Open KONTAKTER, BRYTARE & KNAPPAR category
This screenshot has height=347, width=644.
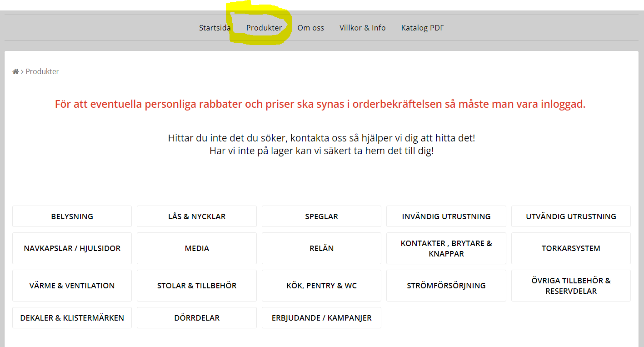(x=446, y=248)
